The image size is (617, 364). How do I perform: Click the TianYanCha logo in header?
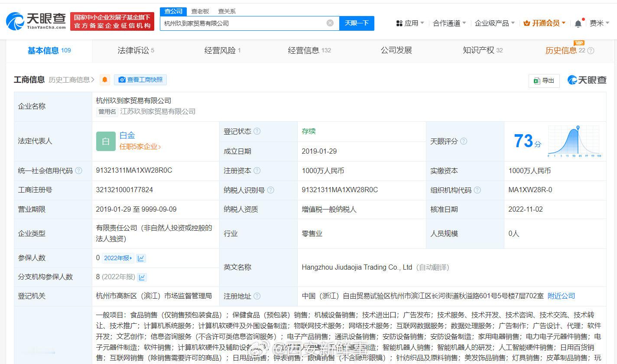pyautogui.click(x=36, y=20)
